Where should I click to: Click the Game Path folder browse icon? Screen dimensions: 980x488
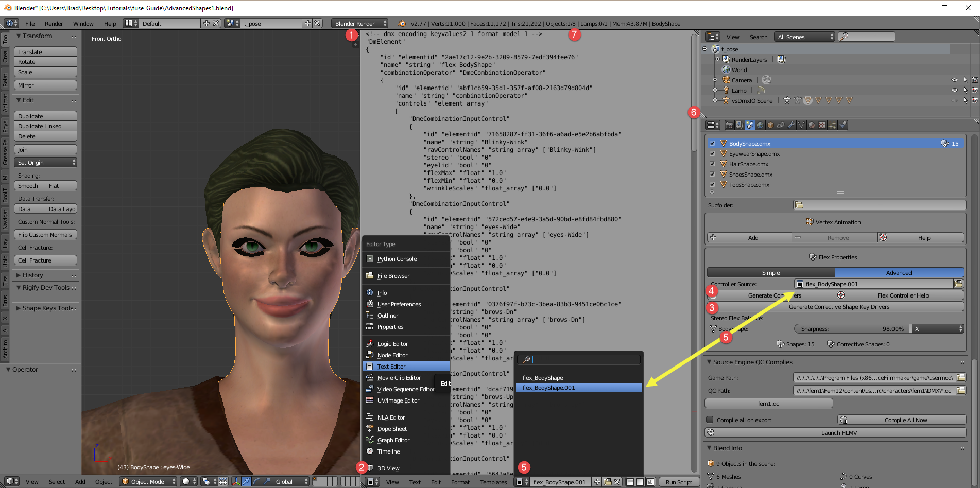click(961, 378)
